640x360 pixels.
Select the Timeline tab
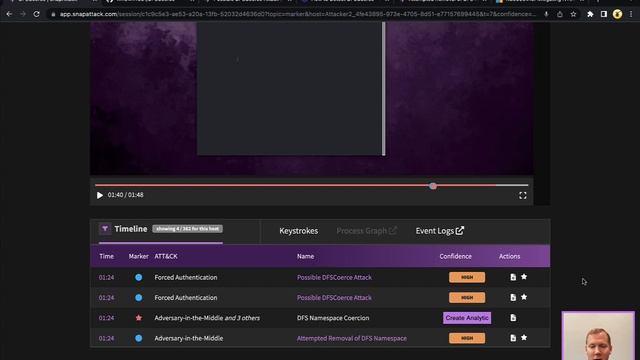click(x=131, y=229)
